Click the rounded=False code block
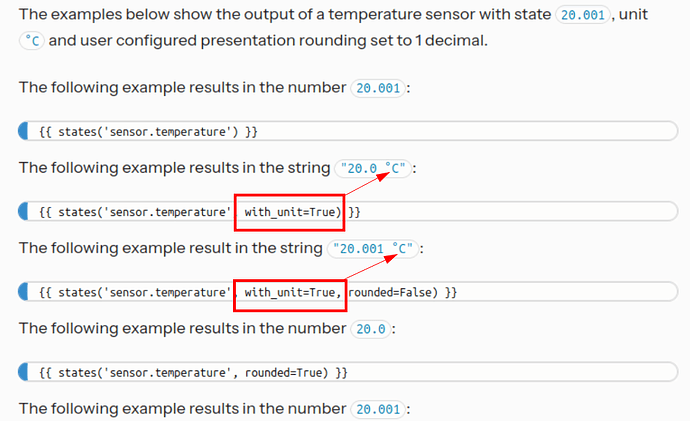 pyautogui.click(x=348, y=292)
